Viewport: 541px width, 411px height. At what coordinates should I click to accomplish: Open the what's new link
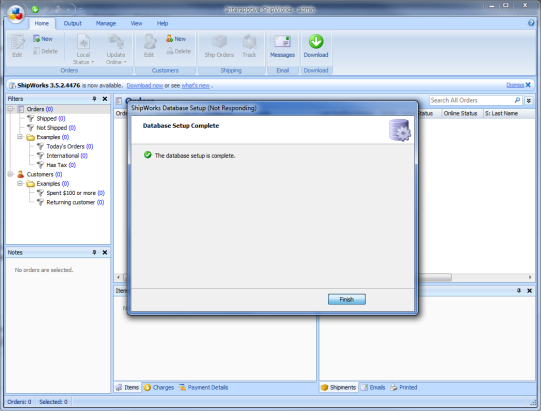tap(196, 86)
